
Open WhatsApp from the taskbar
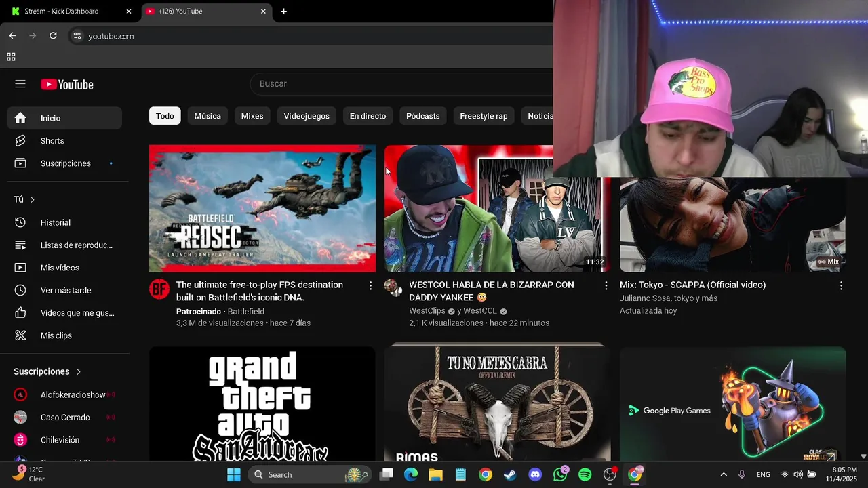pos(560,474)
